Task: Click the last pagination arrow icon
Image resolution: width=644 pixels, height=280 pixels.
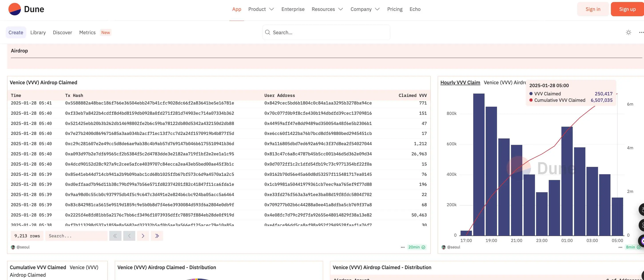Action: [157, 236]
